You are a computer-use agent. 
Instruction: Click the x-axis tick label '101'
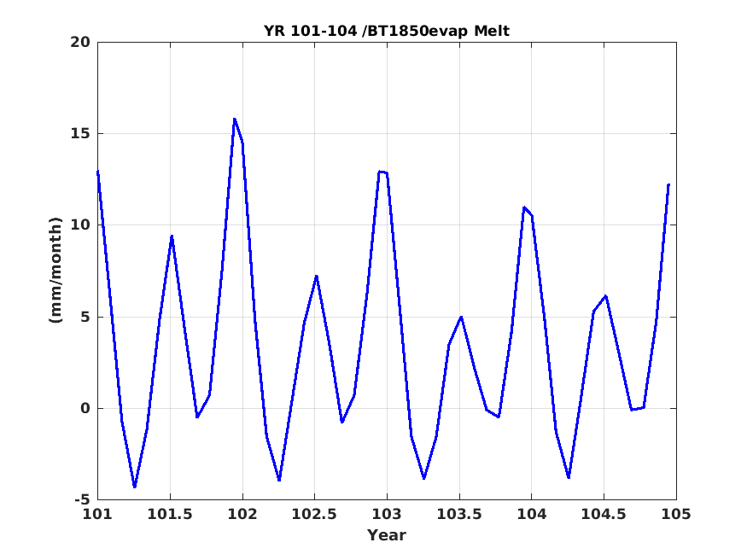tap(97, 514)
